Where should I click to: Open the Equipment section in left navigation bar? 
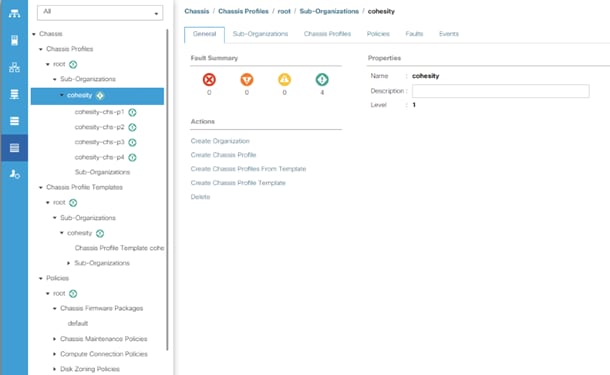pos(14,14)
